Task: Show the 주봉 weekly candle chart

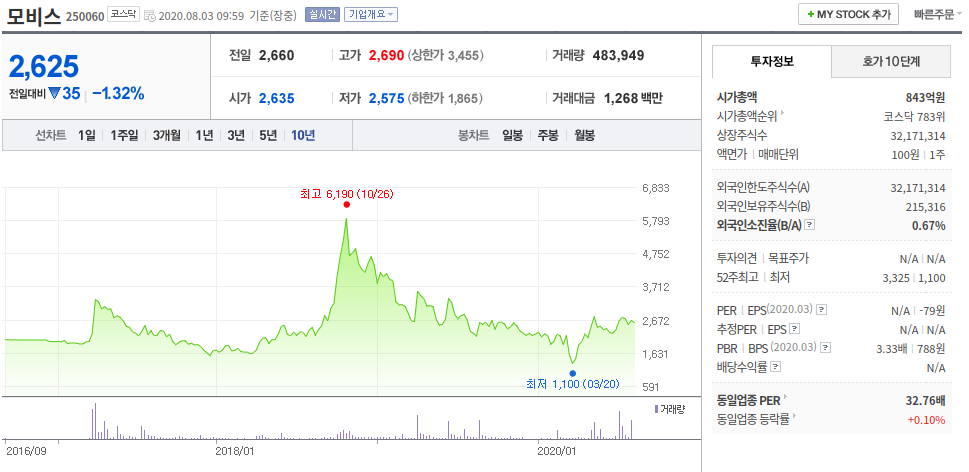Action: pyautogui.click(x=548, y=135)
